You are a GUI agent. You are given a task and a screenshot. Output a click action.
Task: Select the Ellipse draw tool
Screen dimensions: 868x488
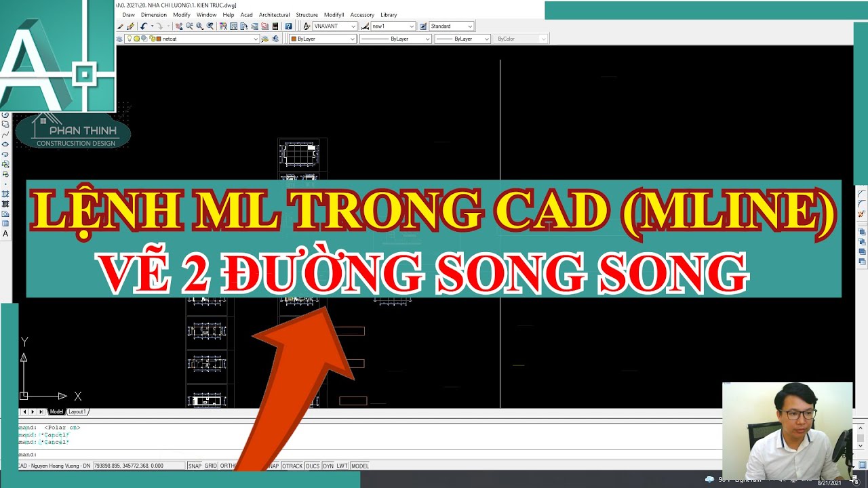(x=5, y=144)
